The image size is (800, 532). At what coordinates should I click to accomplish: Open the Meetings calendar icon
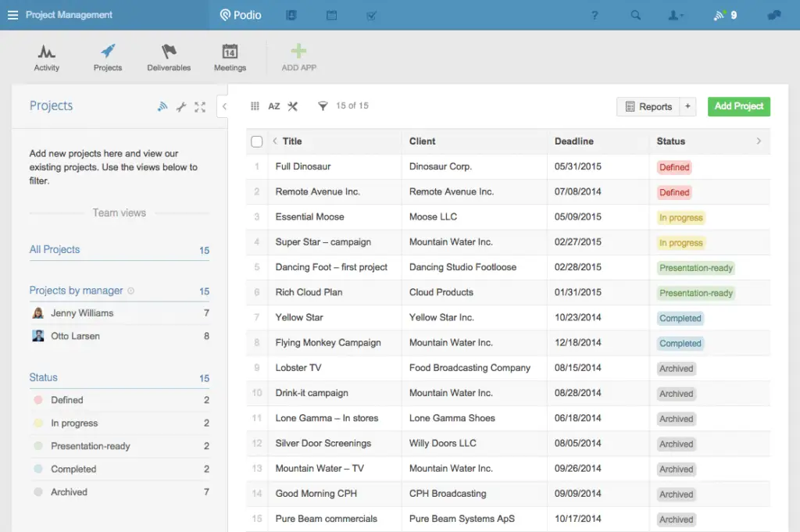click(x=230, y=52)
